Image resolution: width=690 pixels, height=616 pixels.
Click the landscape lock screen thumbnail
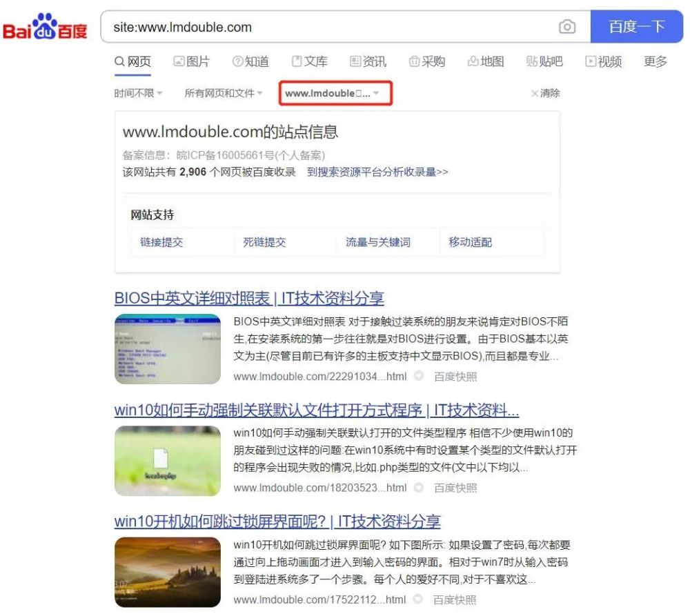[168, 572]
